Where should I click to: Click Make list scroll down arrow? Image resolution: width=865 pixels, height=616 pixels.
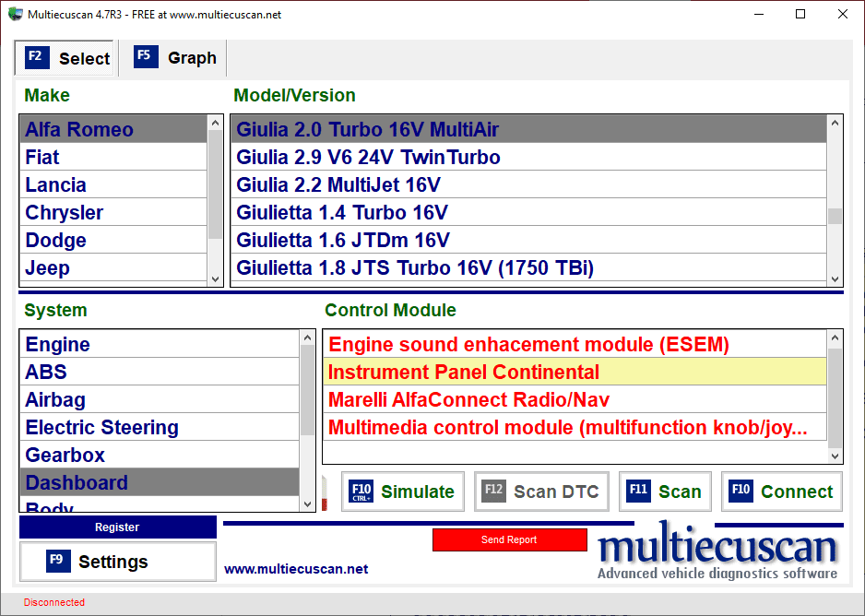[215, 279]
